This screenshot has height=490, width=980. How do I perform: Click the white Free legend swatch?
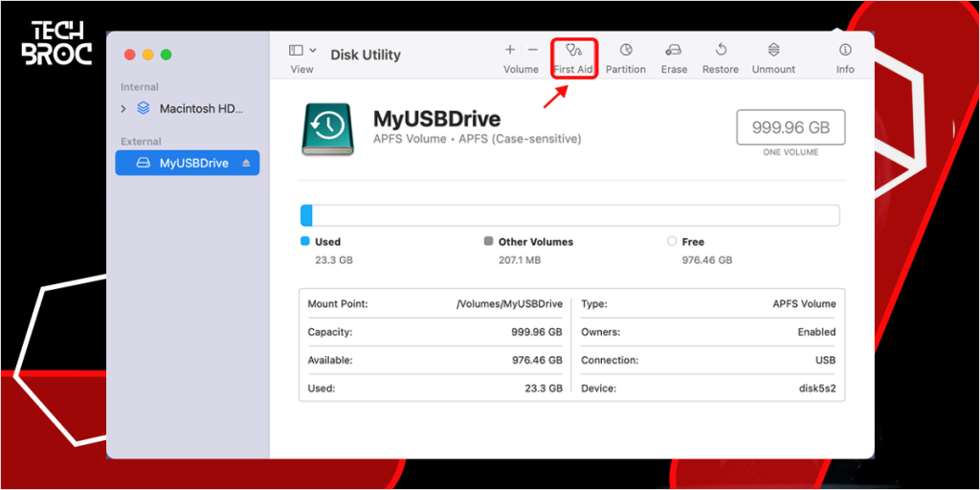point(672,241)
